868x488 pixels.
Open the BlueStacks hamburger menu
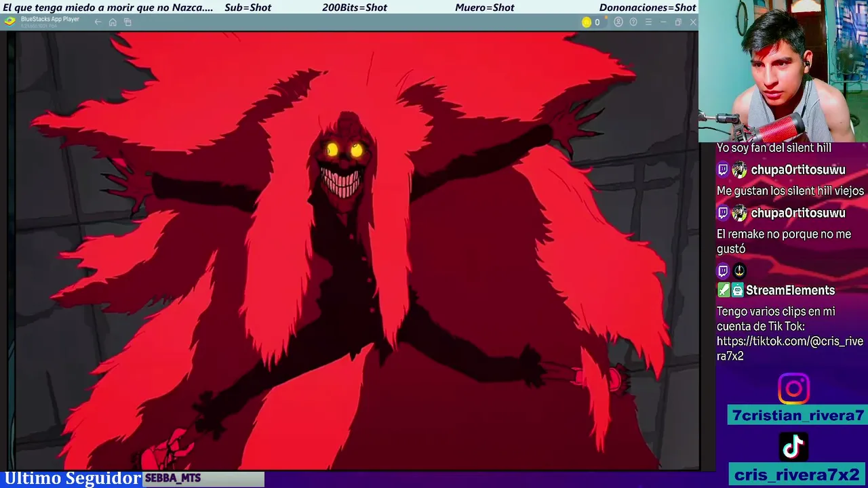[x=648, y=22]
